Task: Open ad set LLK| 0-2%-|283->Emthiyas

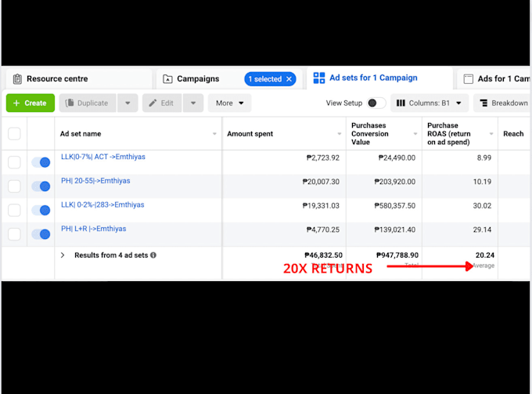Action: (102, 204)
